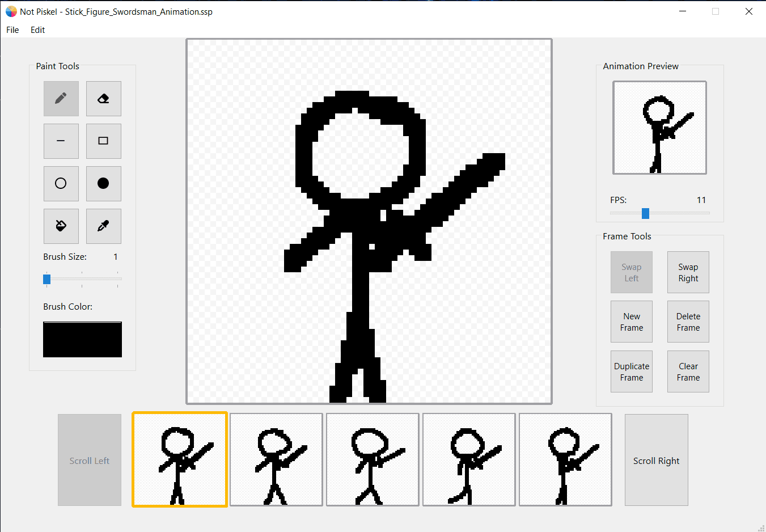766x532 pixels.
Task: Click the Not Piskel app icon
Action: (x=11, y=11)
